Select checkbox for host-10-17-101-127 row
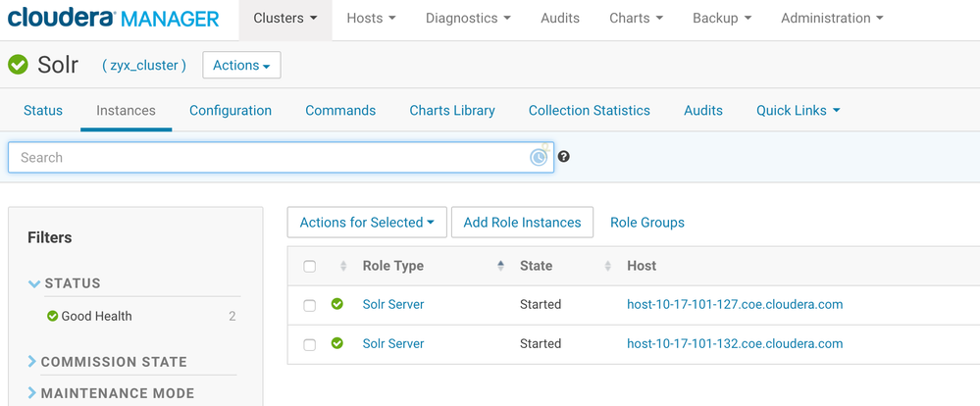The width and height of the screenshot is (980, 406). 310,306
